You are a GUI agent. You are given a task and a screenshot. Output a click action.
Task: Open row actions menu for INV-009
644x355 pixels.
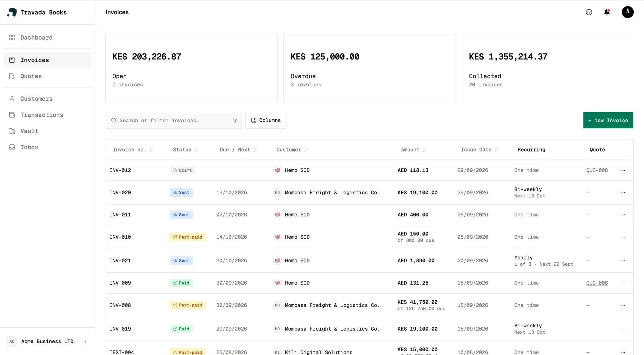623,283
